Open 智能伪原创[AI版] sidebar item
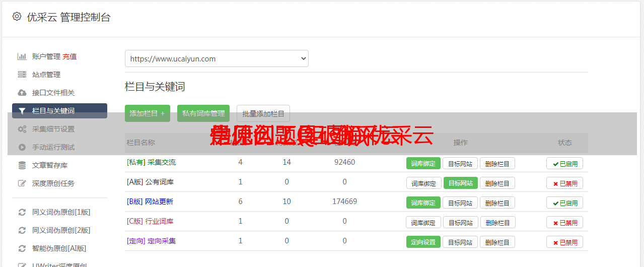 59,248
